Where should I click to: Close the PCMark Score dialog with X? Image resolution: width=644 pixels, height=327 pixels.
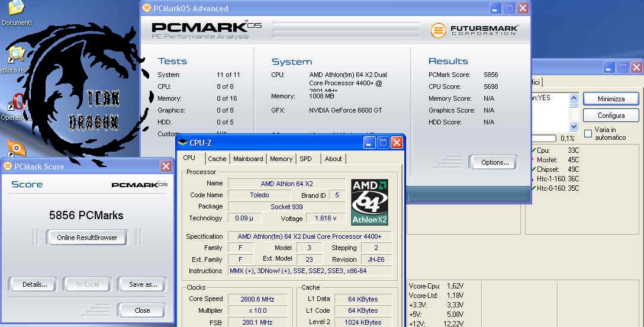coord(166,166)
